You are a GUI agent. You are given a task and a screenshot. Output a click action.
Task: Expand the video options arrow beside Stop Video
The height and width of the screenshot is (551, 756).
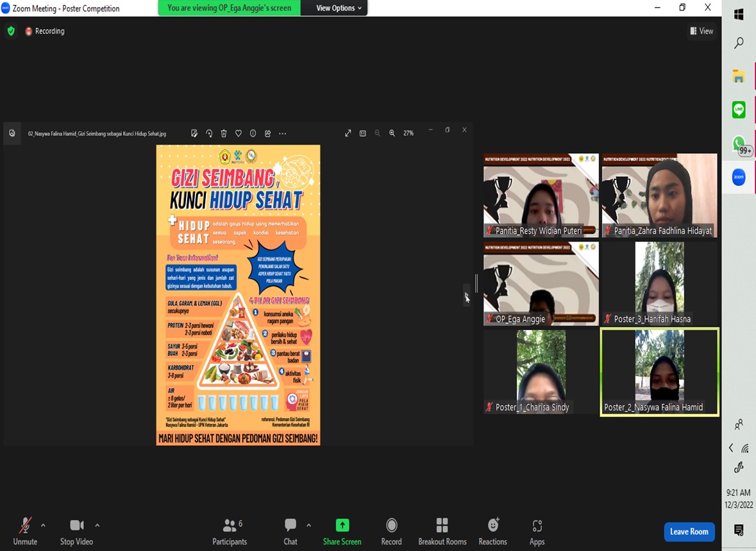[97, 525]
